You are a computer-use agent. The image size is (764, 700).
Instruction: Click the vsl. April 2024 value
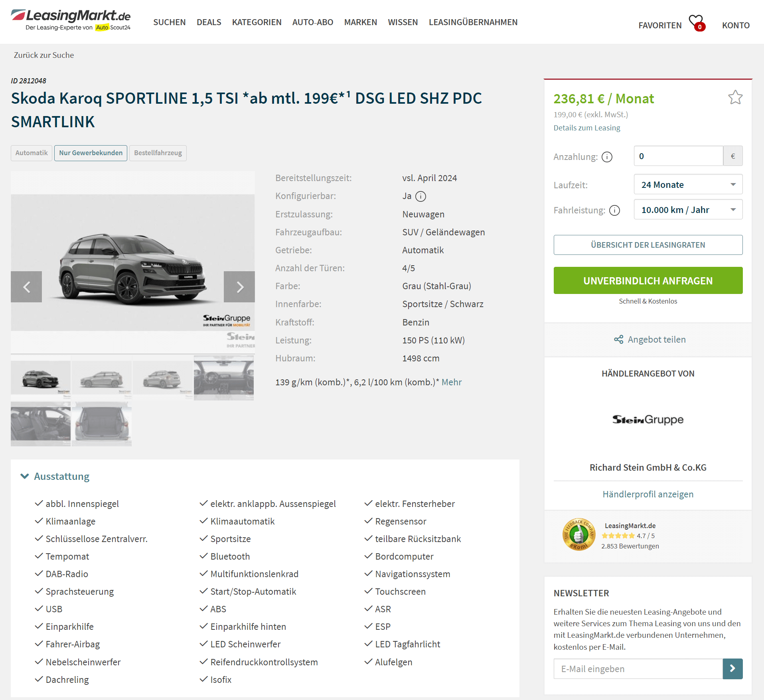click(x=429, y=178)
